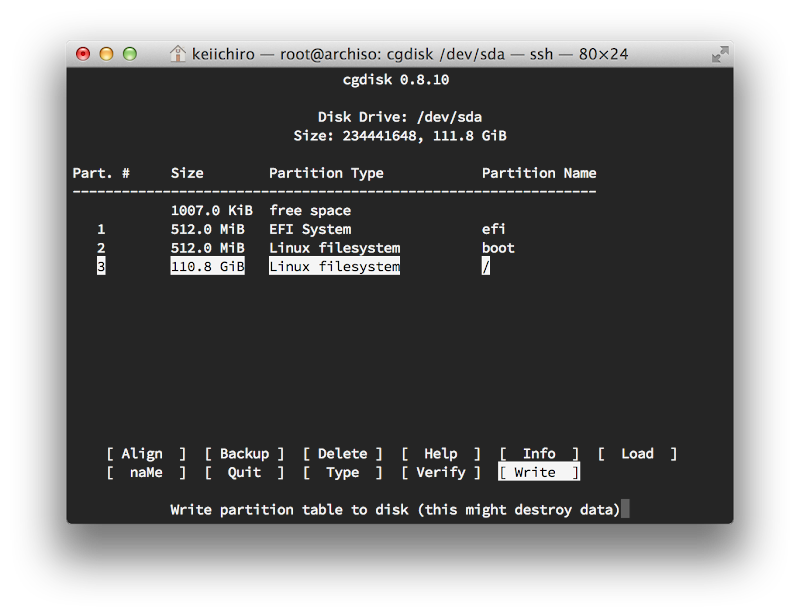Click the 'efi' partition name
The height and width of the screenshot is (616, 800).
click(x=494, y=229)
